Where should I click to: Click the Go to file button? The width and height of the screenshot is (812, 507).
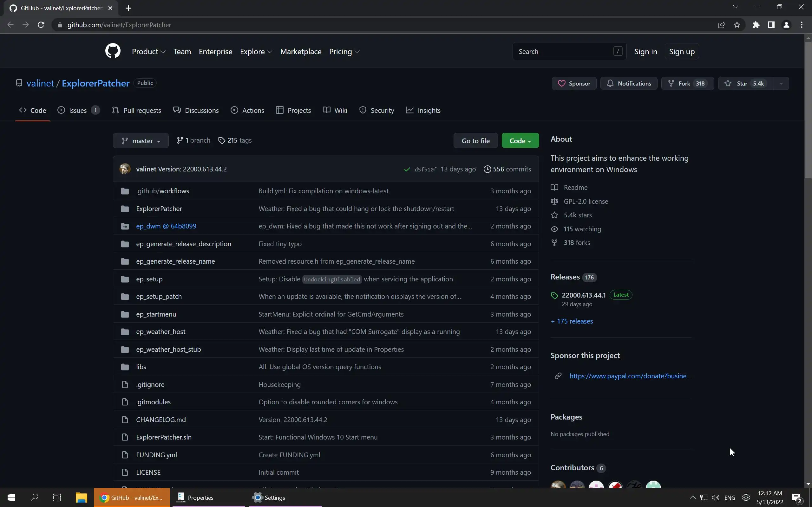point(475,141)
